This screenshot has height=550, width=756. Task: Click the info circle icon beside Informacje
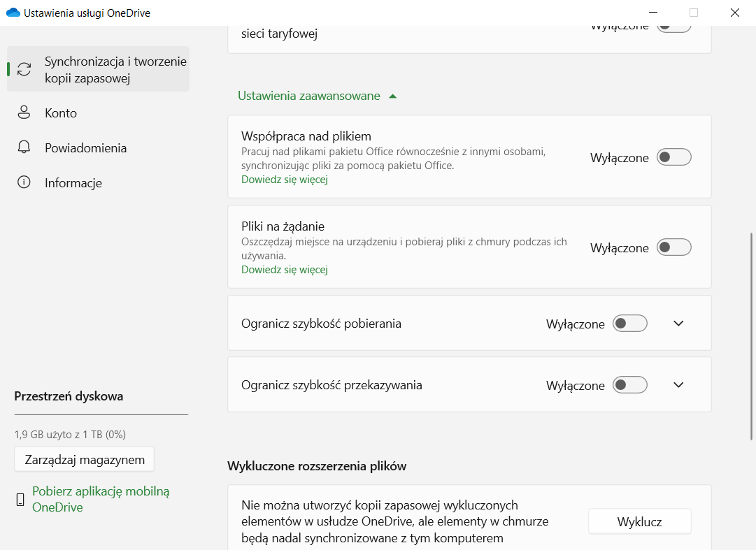coord(24,182)
